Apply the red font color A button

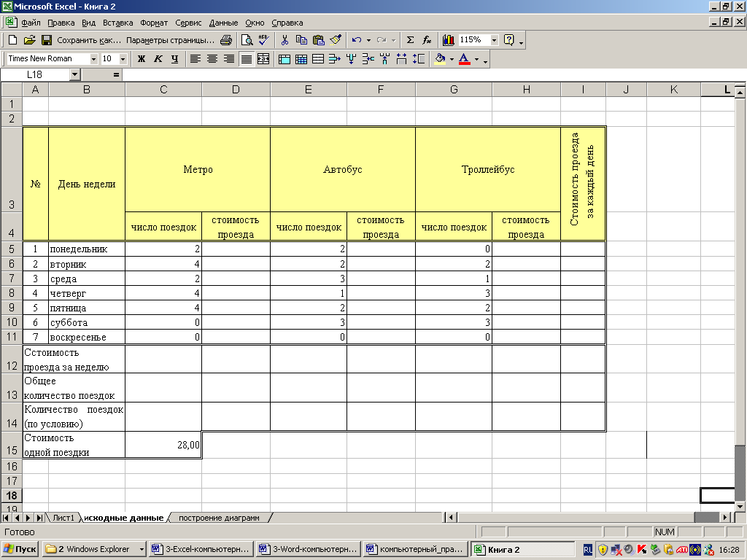(465, 59)
